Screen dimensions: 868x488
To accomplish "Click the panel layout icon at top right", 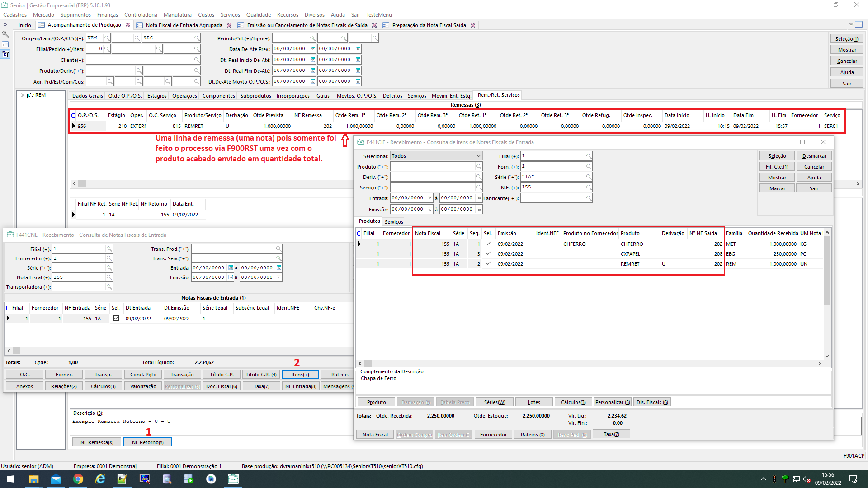I will [859, 24].
